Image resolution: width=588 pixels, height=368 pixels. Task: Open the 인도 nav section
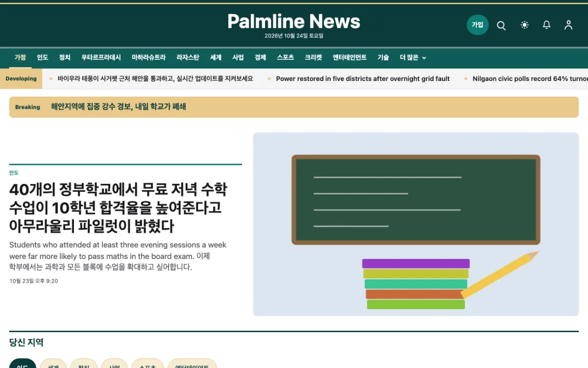tap(43, 57)
